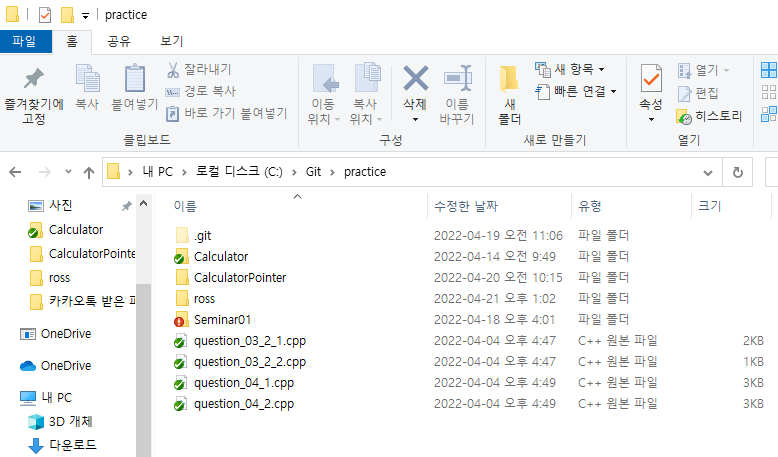
Task: Click the Copy icon in the Clipboard group
Action: (x=87, y=78)
